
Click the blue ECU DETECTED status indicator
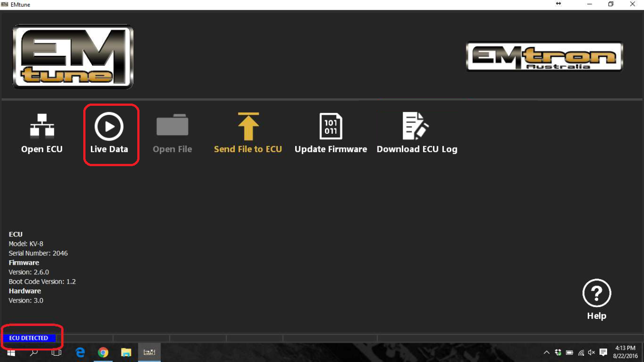tap(29, 338)
